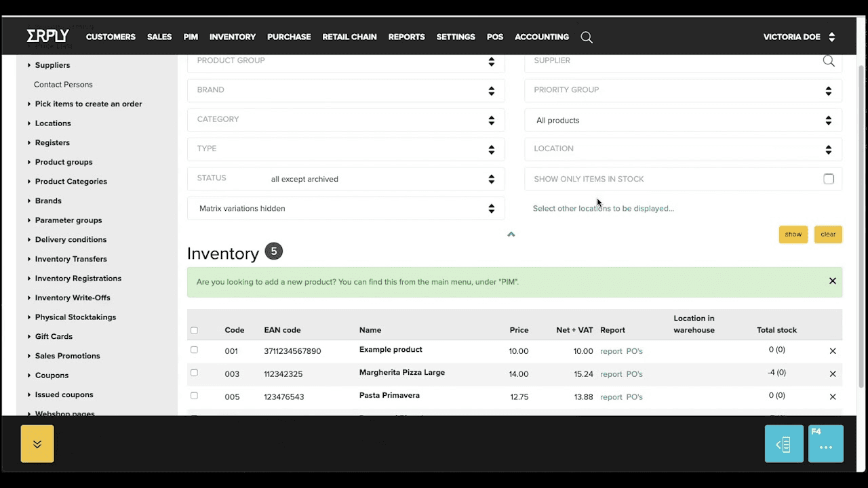This screenshot has height=488, width=868.
Task: Expand Inventory Transfers in sidebar
Action: tap(71, 259)
